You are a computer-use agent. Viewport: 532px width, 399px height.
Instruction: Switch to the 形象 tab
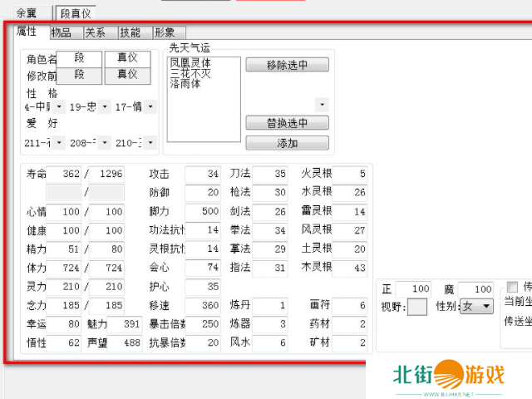(164, 32)
